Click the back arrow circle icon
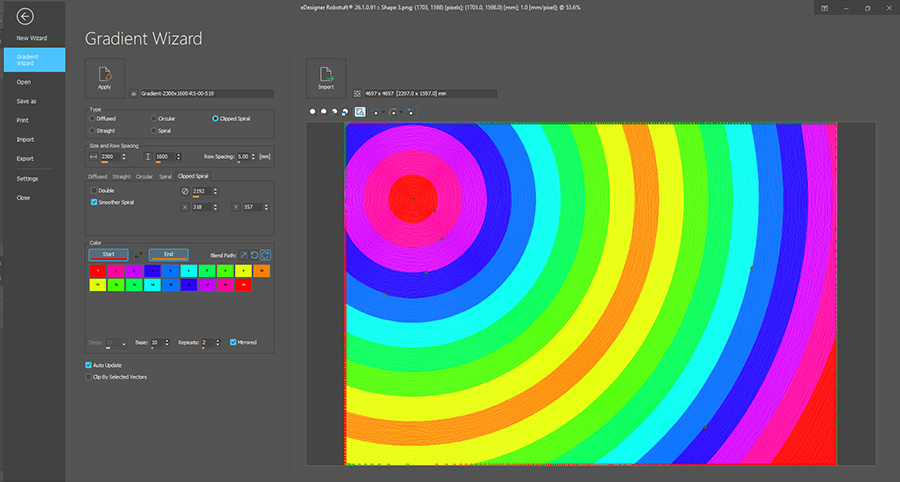This screenshot has height=482, width=900. pyautogui.click(x=25, y=17)
